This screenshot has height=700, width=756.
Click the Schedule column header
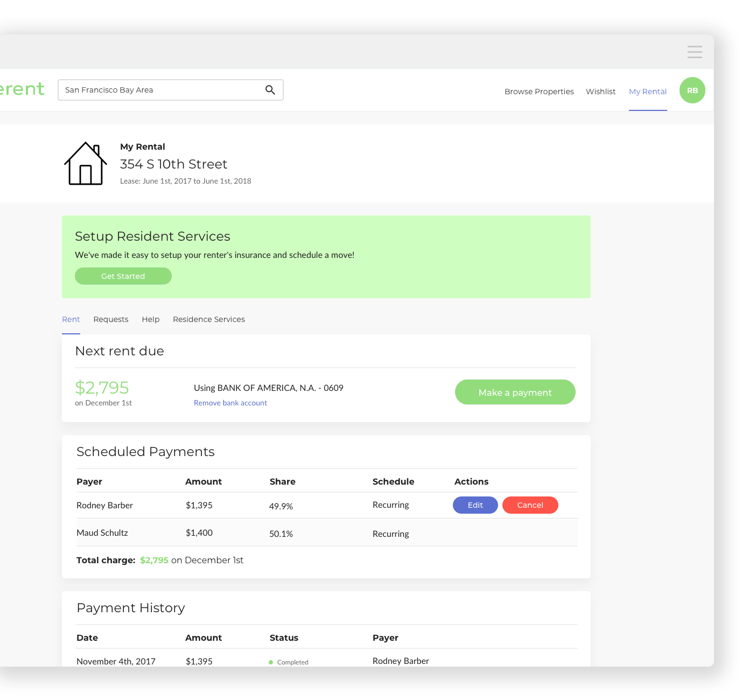click(x=394, y=481)
